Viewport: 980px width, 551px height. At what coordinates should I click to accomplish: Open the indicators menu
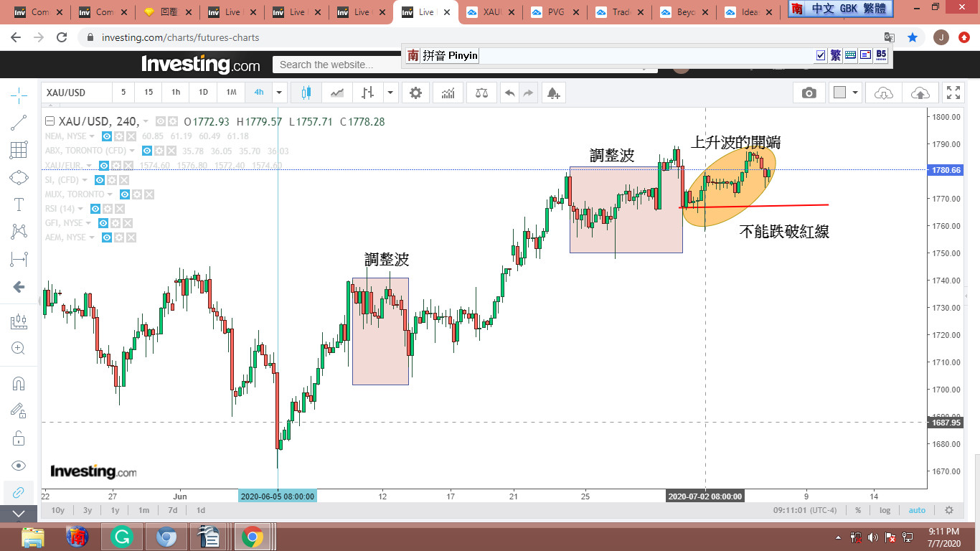point(448,93)
